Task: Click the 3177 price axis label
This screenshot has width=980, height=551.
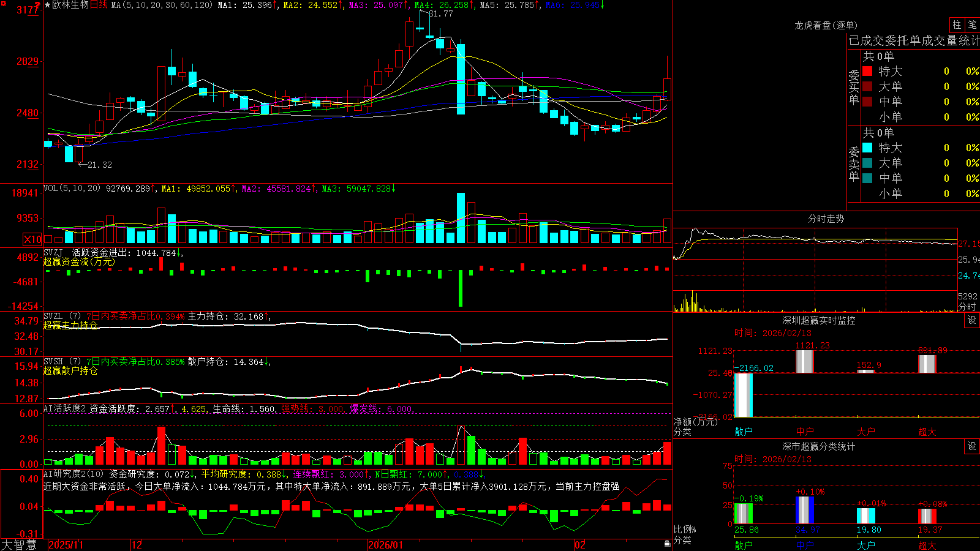Action: click(x=28, y=10)
